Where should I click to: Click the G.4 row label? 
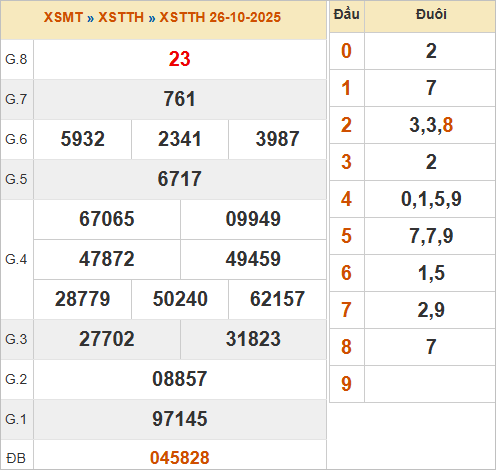coord(16,259)
